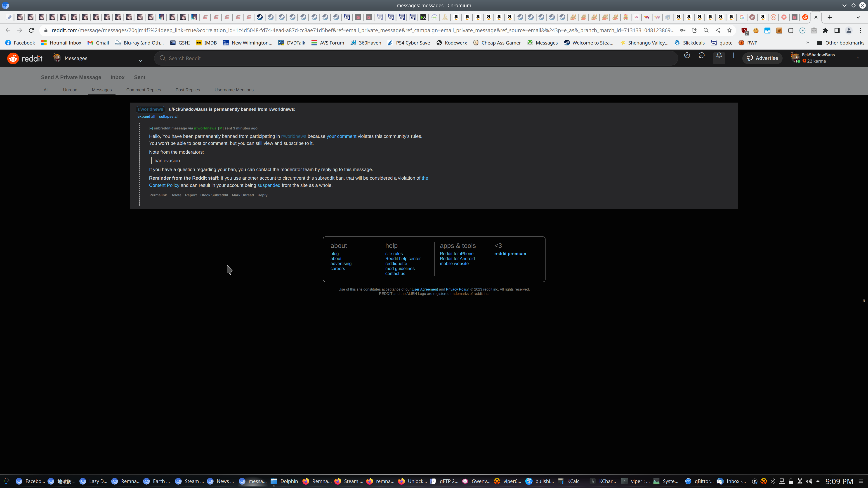Click Reply under the ban message

(x=262, y=195)
